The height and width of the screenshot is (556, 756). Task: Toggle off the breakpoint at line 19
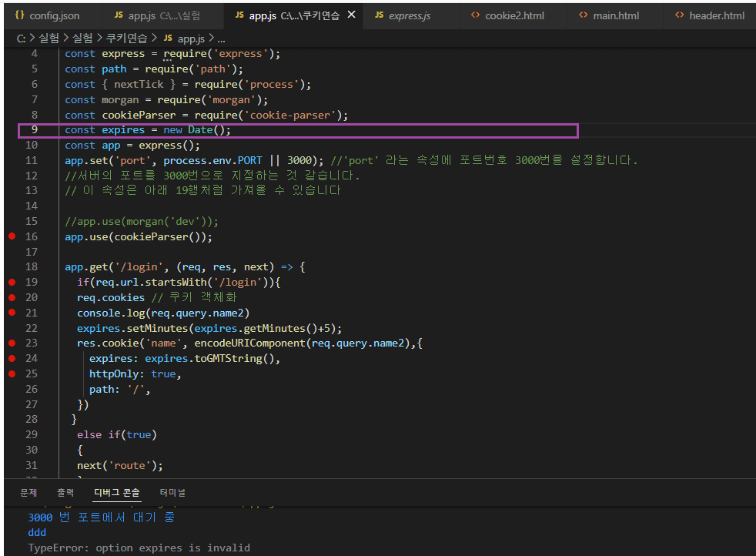(12, 283)
